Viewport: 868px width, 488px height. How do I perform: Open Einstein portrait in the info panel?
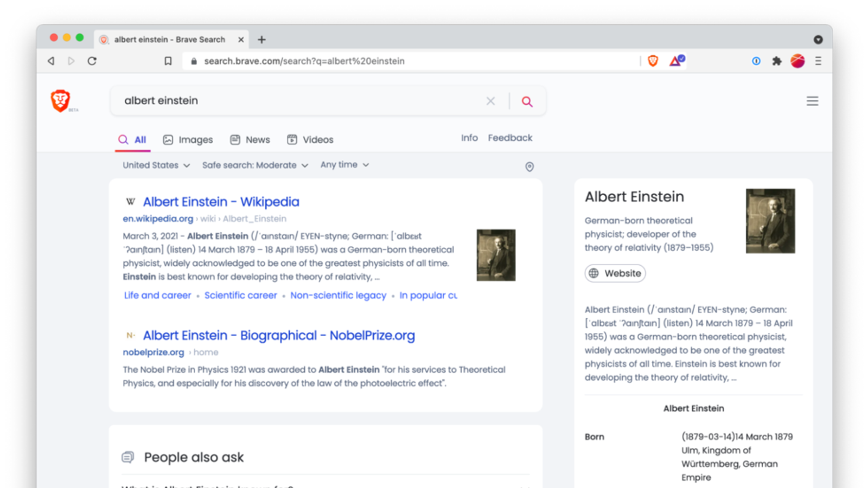770,221
